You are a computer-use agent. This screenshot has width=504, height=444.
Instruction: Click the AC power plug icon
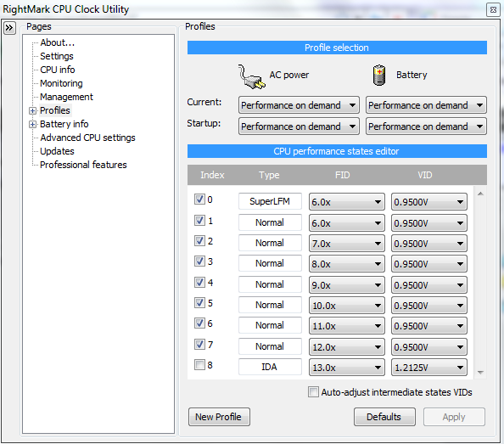click(x=251, y=76)
